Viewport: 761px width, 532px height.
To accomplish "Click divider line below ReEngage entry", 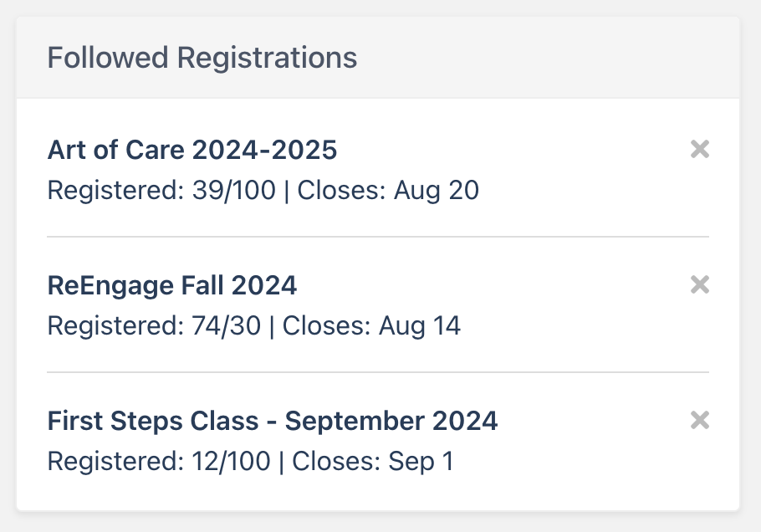I will (378, 372).
